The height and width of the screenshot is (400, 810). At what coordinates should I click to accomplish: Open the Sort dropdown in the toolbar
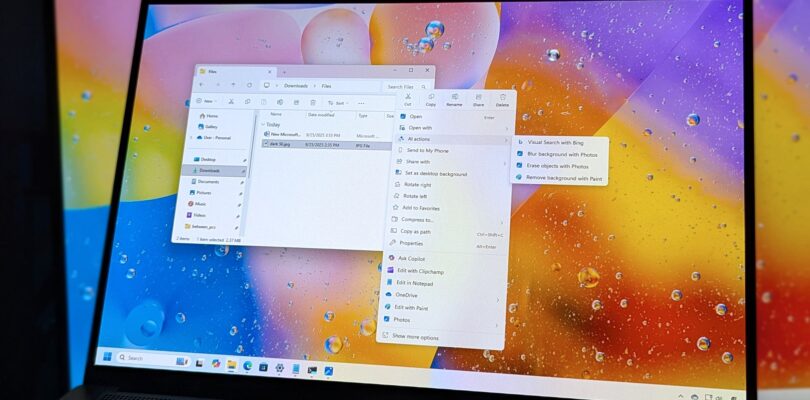338,103
